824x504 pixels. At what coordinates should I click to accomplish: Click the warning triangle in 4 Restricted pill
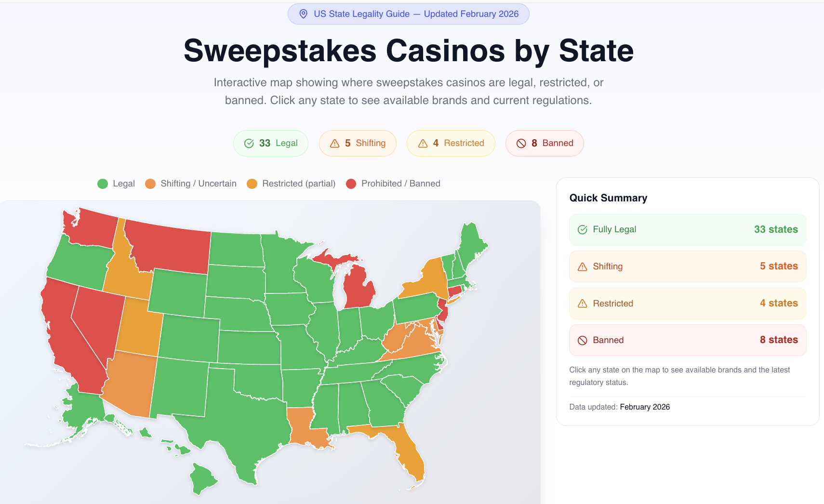point(423,144)
